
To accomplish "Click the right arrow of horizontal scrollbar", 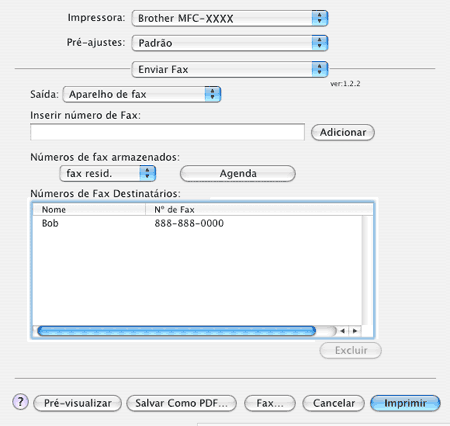I will coord(355,331).
